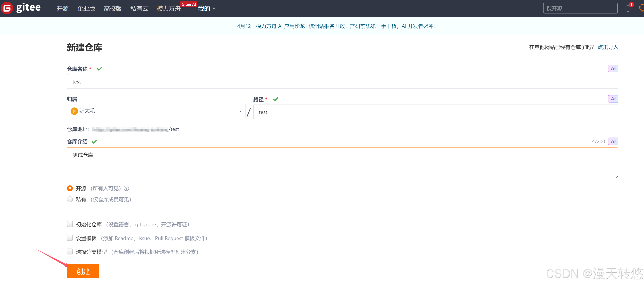The height and width of the screenshot is (284, 644).
Task: Select the 私有 radio option
Action: (70, 199)
